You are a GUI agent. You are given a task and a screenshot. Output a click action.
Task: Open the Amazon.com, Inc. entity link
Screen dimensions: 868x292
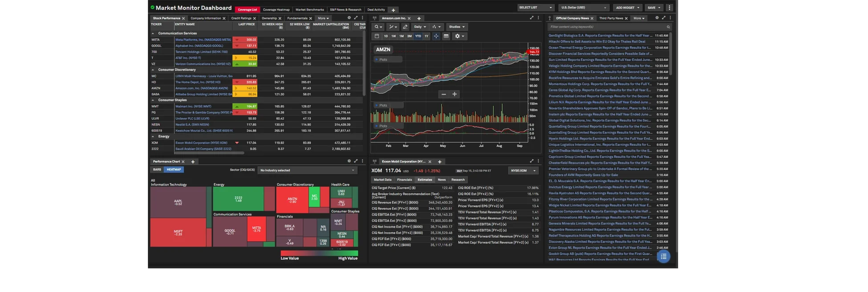point(202,88)
